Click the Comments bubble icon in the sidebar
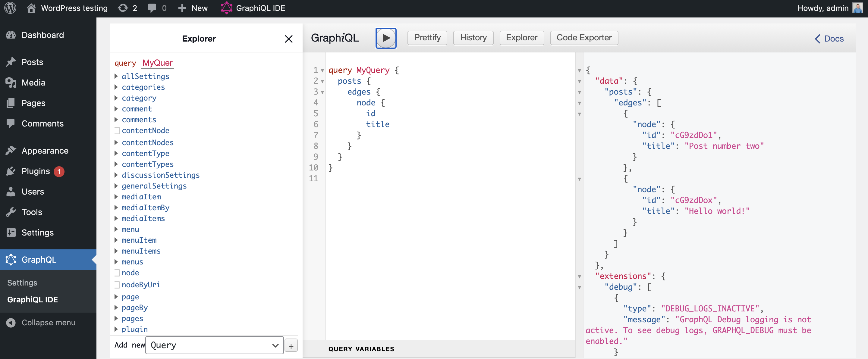Image resolution: width=868 pixels, height=359 pixels. [x=11, y=123]
